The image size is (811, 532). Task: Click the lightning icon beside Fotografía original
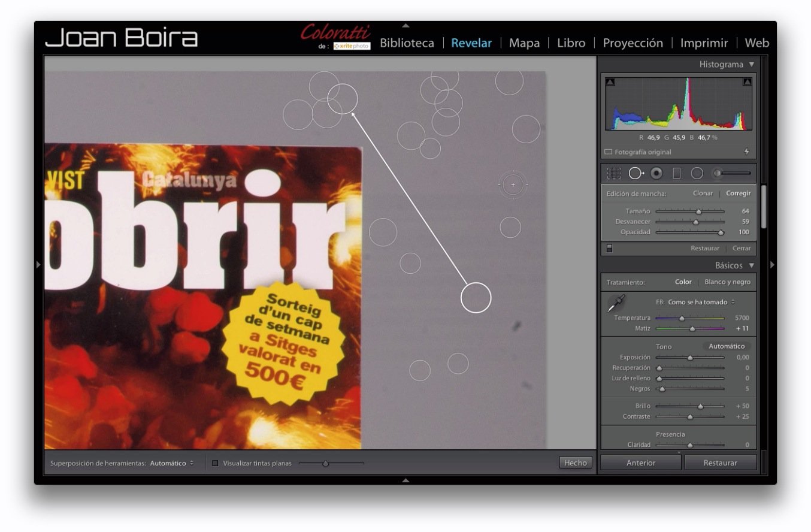pyautogui.click(x=746, y=152)
